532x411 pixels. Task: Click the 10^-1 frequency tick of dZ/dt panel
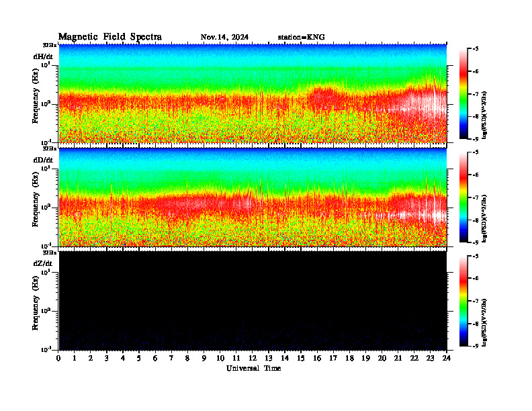pyautogui.click(x=46, y=349)
